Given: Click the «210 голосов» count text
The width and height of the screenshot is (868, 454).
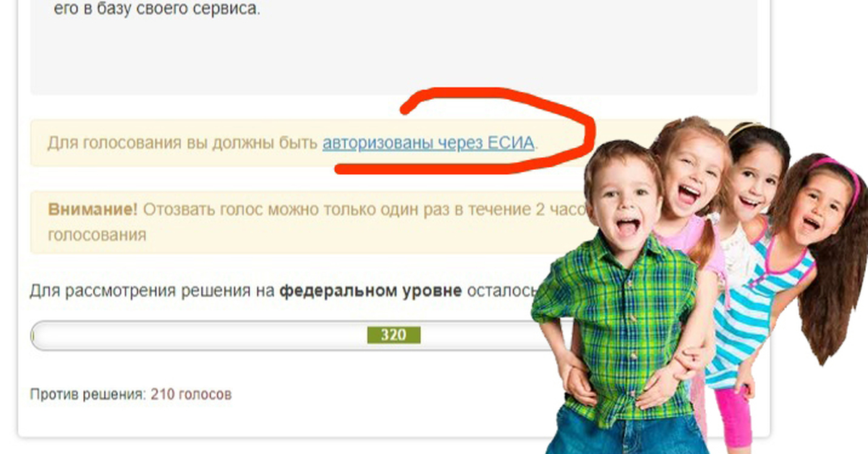Looking at the screenshot, I should (x=191, y=395).
